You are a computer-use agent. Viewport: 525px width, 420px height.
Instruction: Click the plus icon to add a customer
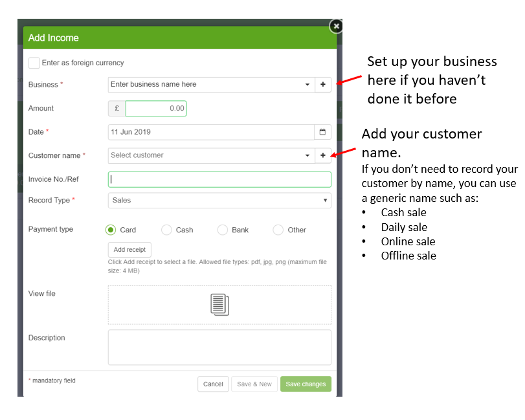click(x=322, y=155)
